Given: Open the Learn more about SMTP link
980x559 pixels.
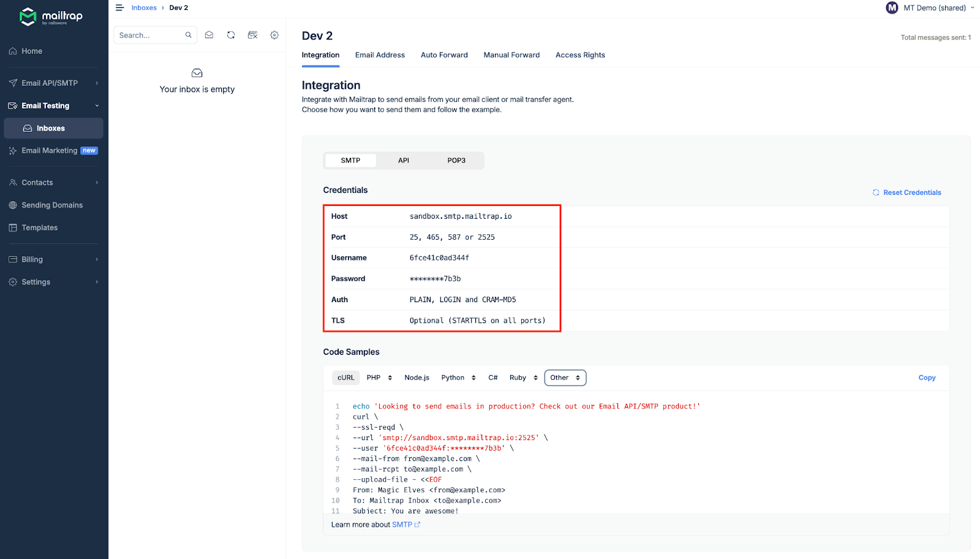Looking at the screenshot, I should click(406, 525).
